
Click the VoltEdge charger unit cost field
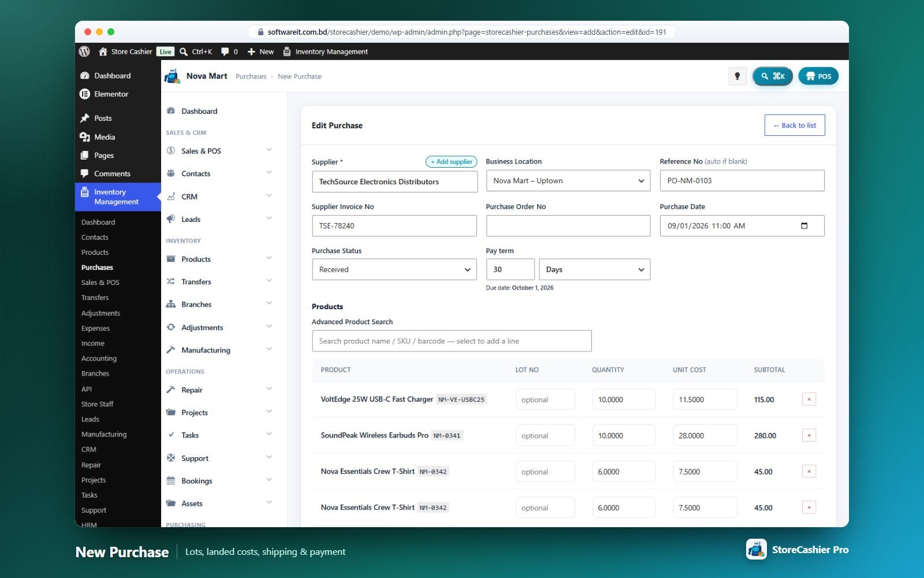[705, 399]
